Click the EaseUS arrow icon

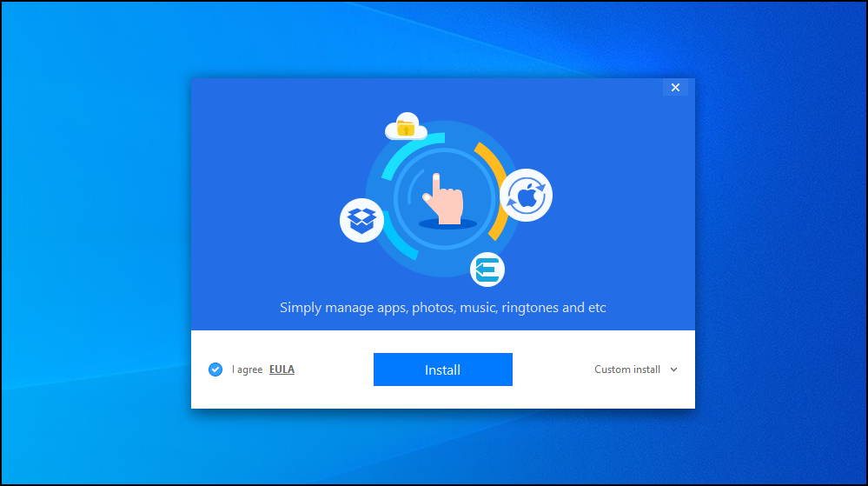pos(487,270)
